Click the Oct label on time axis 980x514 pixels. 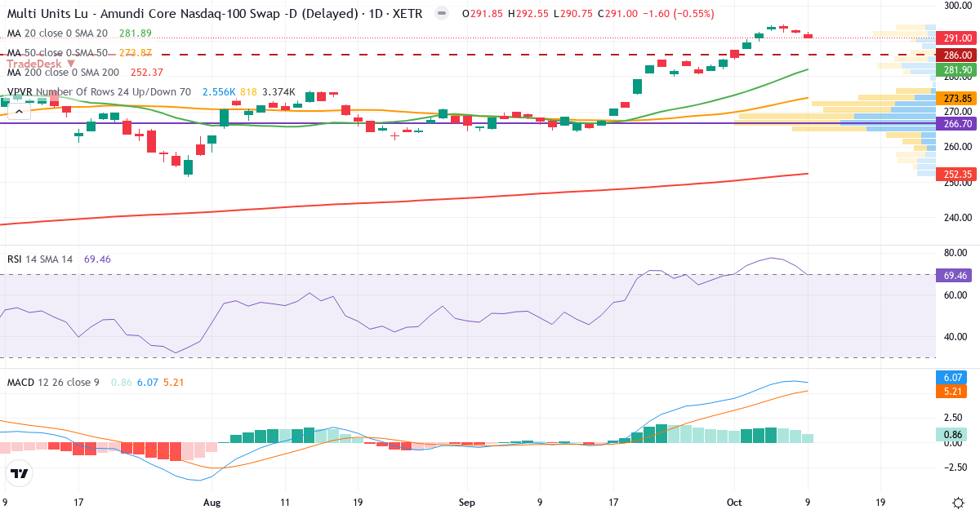(x=734, y=503)
